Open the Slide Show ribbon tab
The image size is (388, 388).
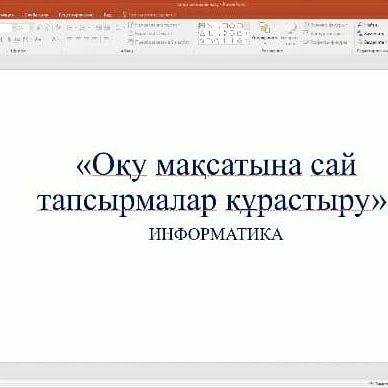(x=36, y=14)
